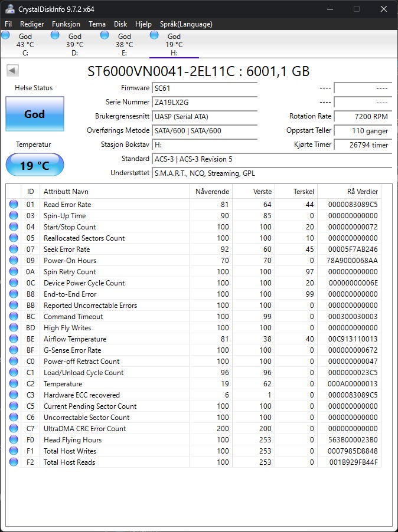398x532 pixels.
Task: Click the Brukergrensesnitt UASP field
Action: click(204, 116)
